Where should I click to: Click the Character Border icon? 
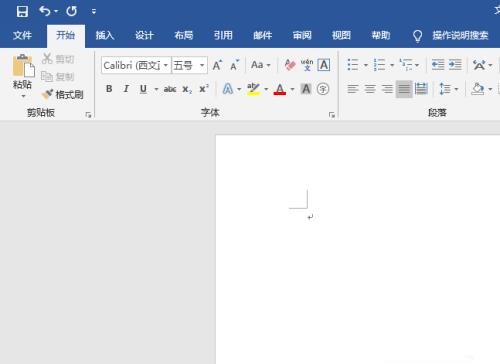tap(324, 65)
